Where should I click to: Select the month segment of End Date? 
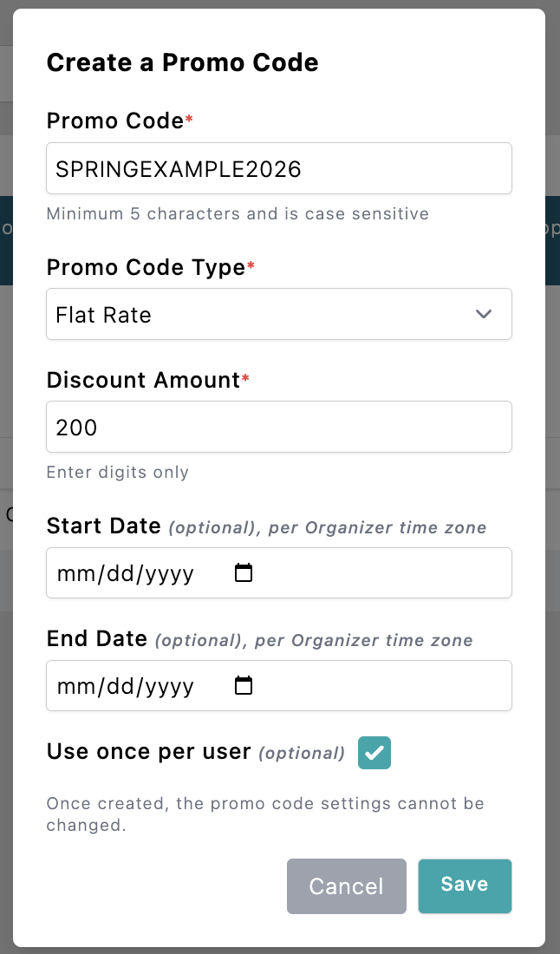click(72, 687)
